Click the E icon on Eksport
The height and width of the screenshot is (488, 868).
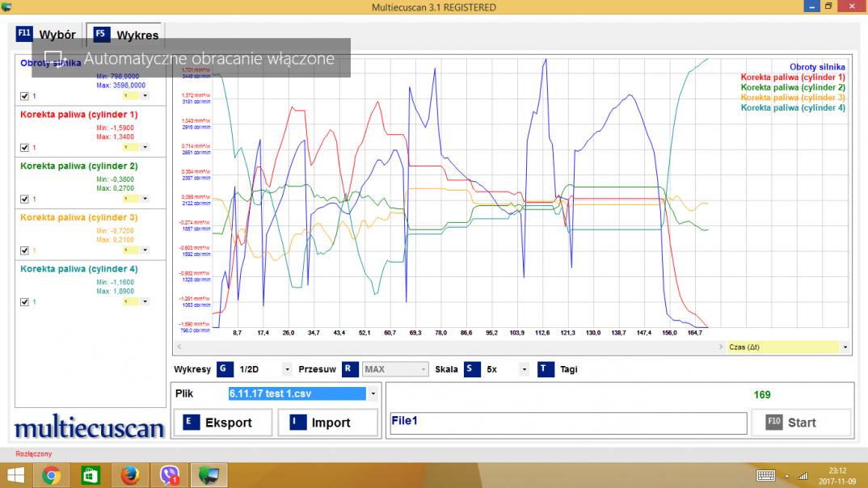[x=191, y=423]
